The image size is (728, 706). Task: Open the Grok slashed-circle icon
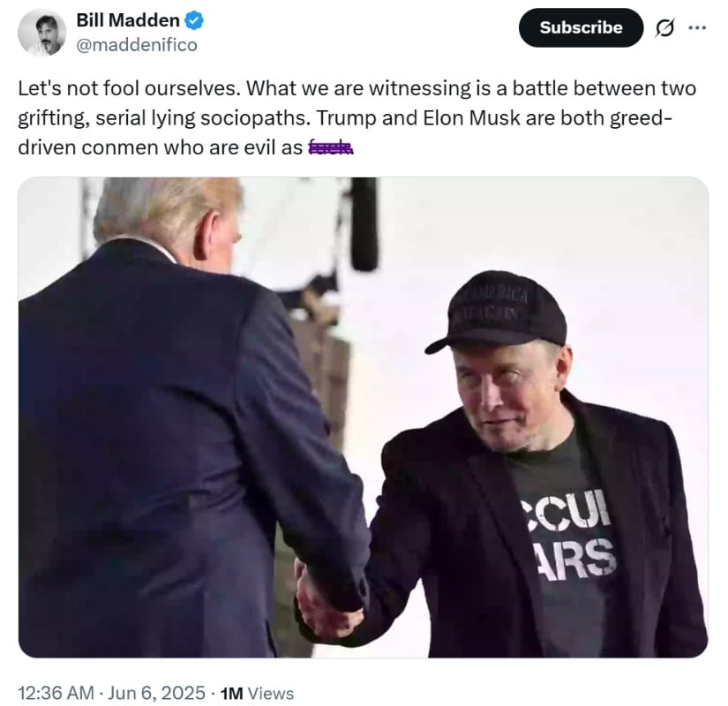click(x=664, y=28)
